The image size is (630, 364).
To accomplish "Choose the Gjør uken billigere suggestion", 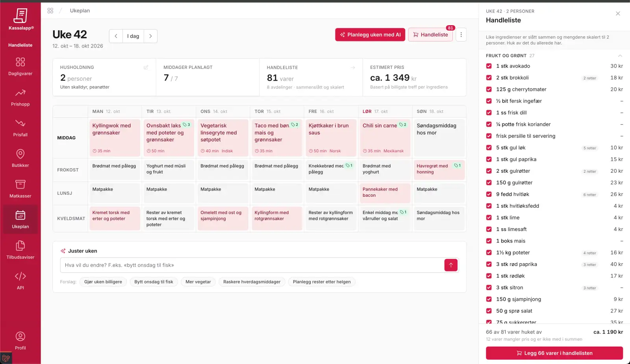I will coord(103,282).
